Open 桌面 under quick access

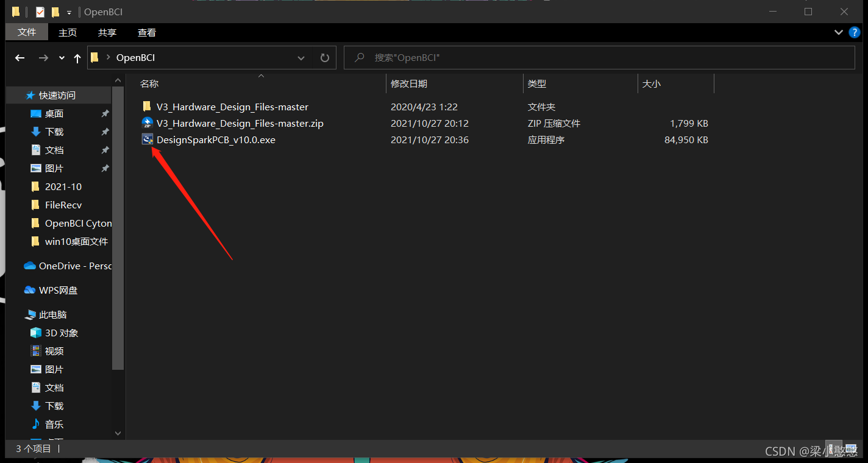(x=54, y=113)
